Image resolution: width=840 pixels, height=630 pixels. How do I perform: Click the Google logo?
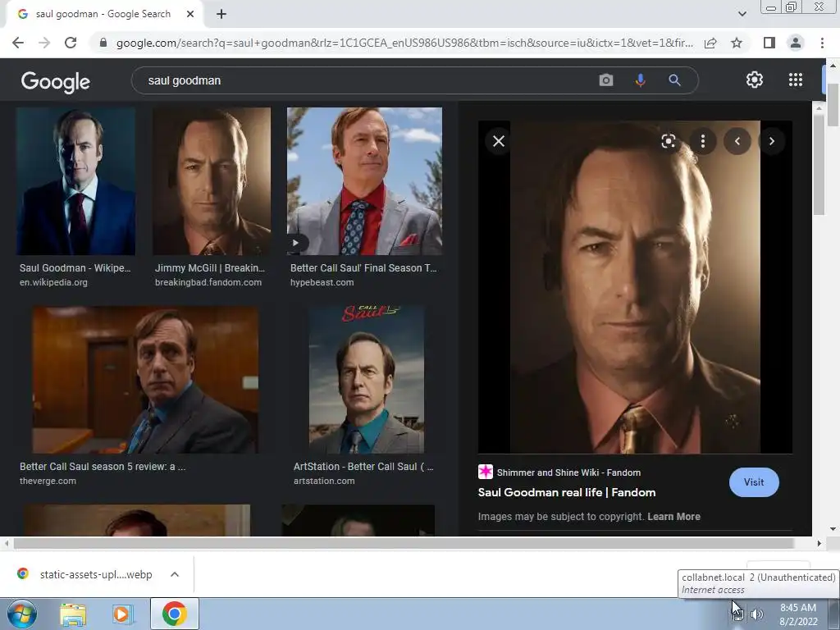point(56,81)
